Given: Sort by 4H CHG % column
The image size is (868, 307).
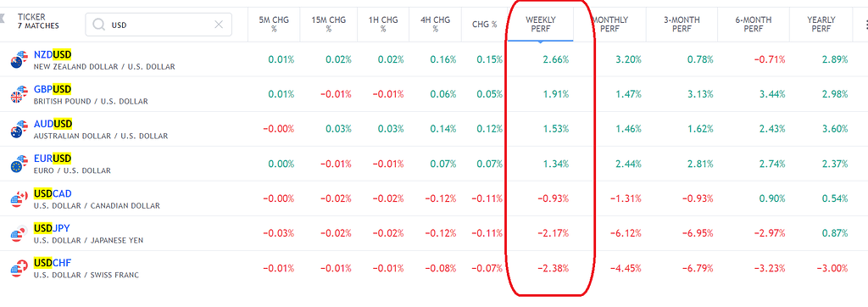Looking at the screenshot, I should pos(435,25).
